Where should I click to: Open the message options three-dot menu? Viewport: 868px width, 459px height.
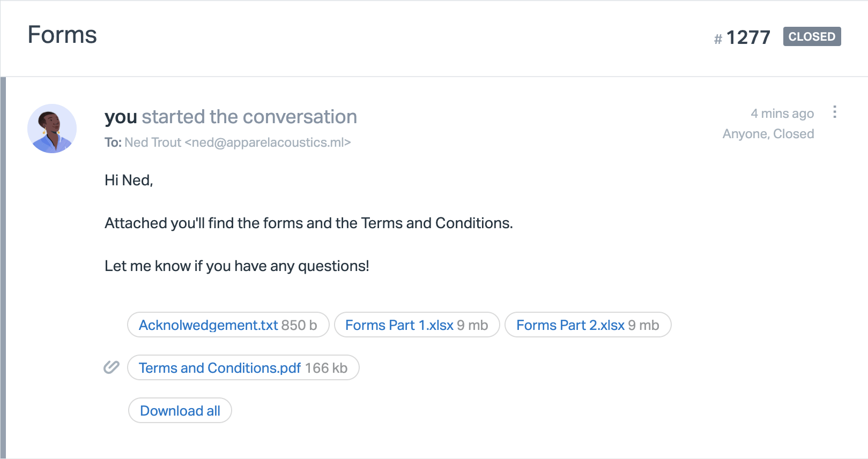835,112
